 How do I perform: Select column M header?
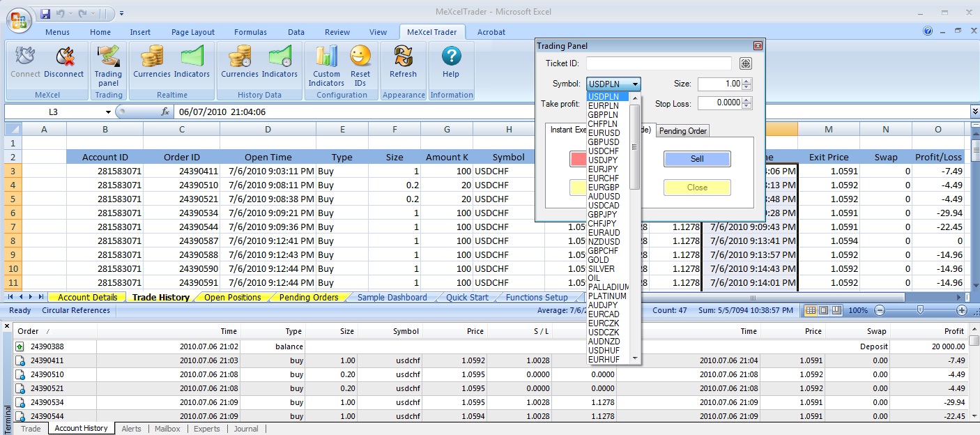(828, 129)
